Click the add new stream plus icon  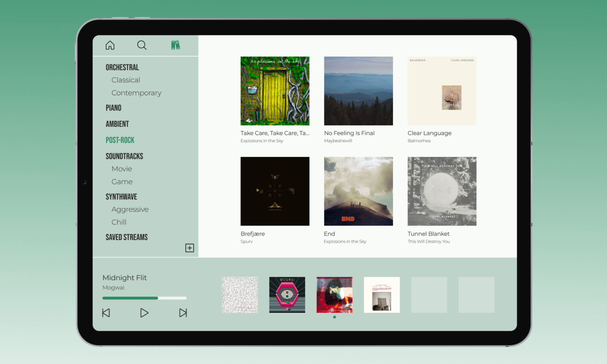click(189, 248)
